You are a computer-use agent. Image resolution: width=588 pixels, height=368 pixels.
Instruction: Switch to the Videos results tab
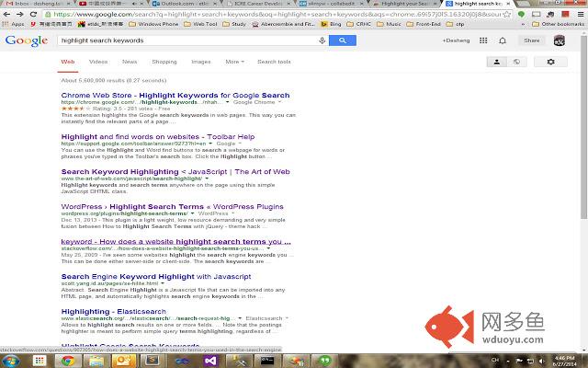[98, 62]
